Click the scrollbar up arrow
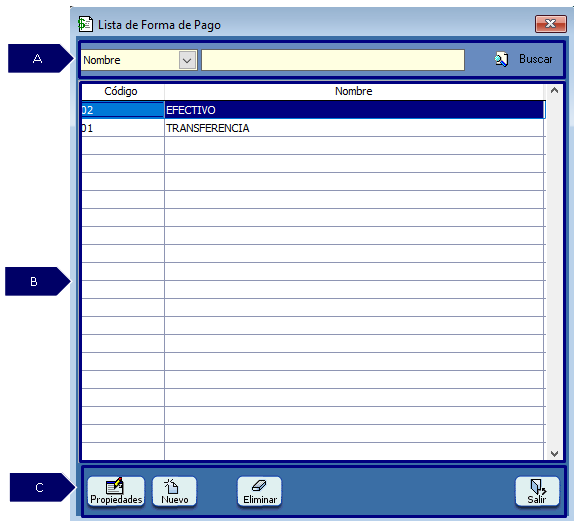The width and height of the screenshot is (578, 527). pos(554,91)
